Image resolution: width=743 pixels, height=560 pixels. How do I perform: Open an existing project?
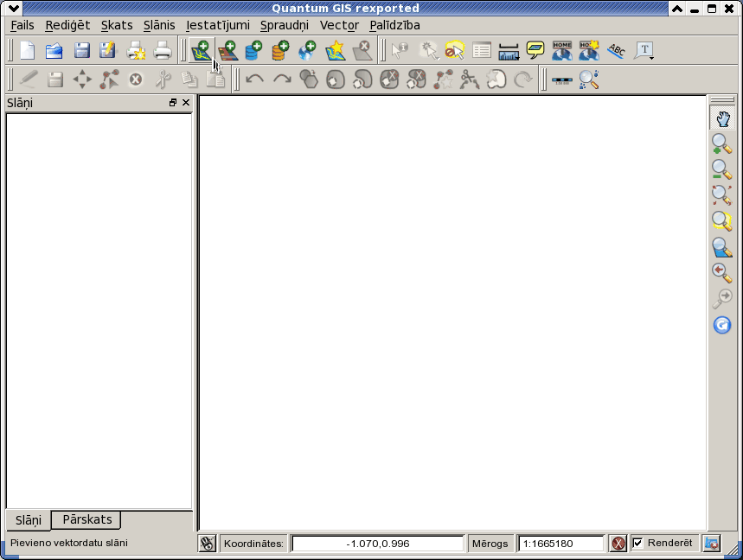click(54, 50)
